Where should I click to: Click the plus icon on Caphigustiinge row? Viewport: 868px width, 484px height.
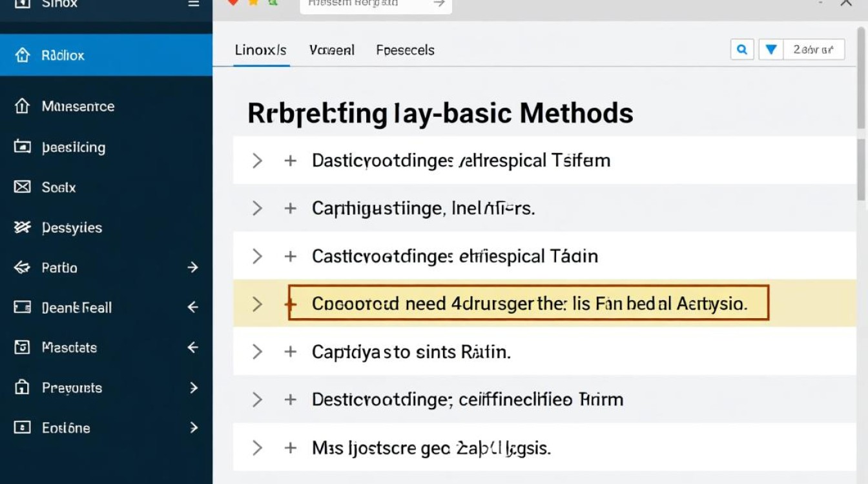point(291,208)
